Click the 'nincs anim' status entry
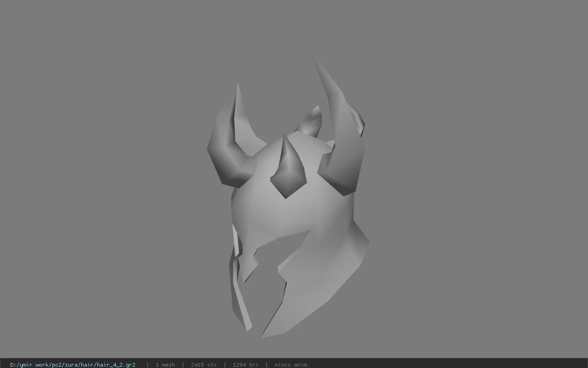Screen dimensions: 588x368 coord(291,365)
